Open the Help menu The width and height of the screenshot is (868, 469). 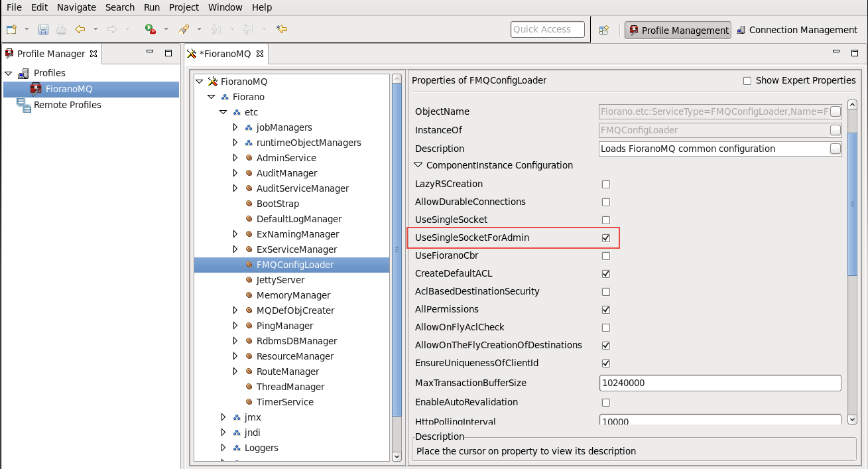pyautogui.click(x=262, y=7)
